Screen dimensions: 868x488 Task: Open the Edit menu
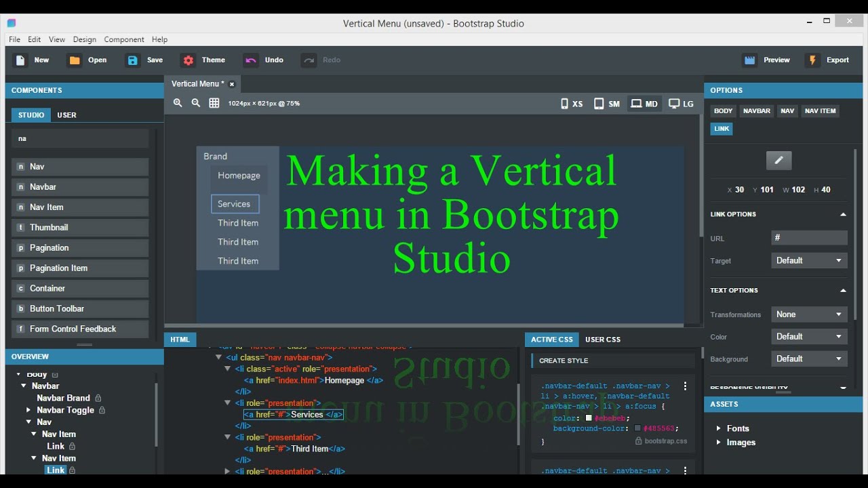[x=35, y=39]
